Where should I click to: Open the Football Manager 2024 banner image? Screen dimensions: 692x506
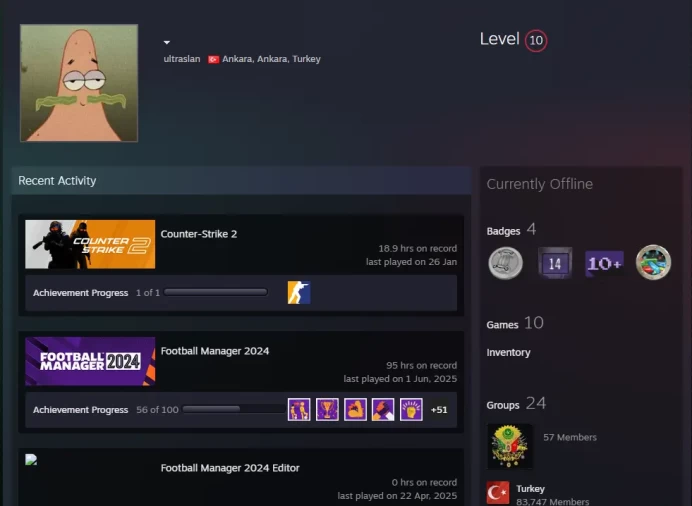point(90,361)
